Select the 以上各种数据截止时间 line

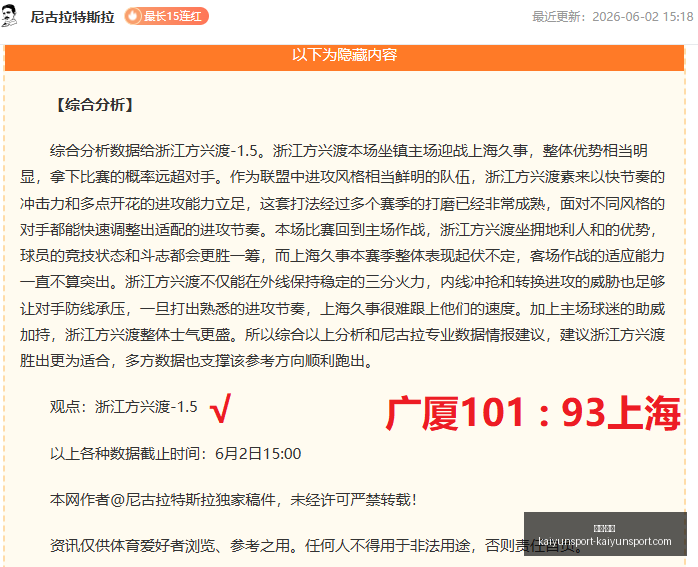click(x=175, y=454)
